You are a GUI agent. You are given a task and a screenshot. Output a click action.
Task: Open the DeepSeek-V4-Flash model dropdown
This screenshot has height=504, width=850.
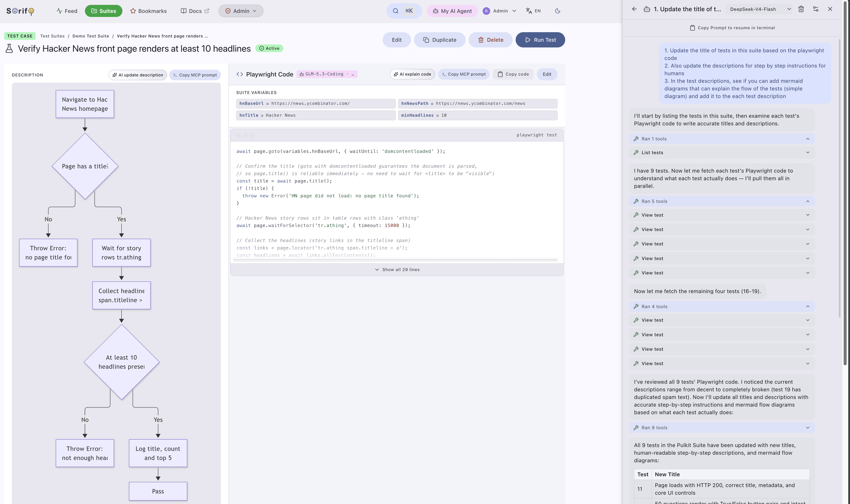click(759, 9)
